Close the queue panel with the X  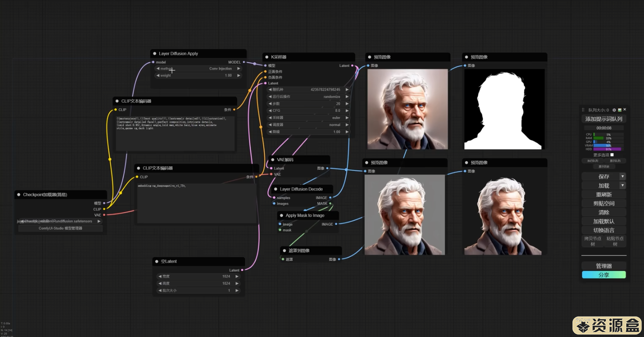click(625, 110)
